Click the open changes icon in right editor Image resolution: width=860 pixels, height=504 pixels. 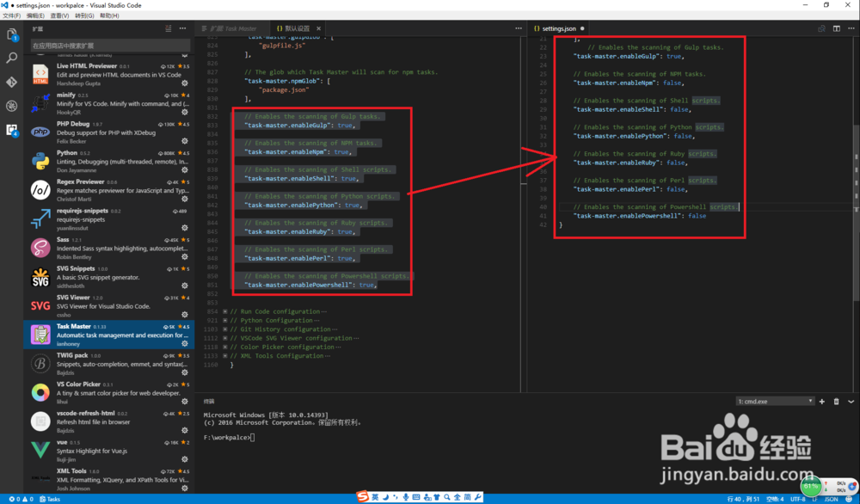pos(821,28)
